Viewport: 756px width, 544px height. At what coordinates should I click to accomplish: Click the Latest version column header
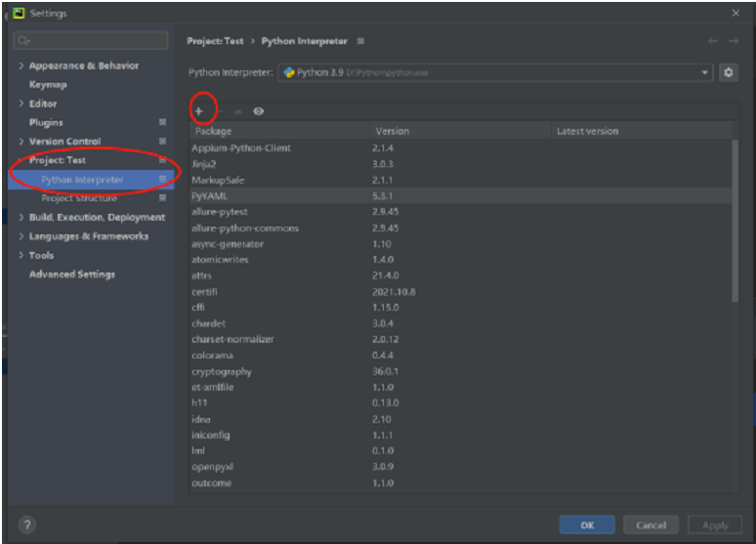pos(642,131)
